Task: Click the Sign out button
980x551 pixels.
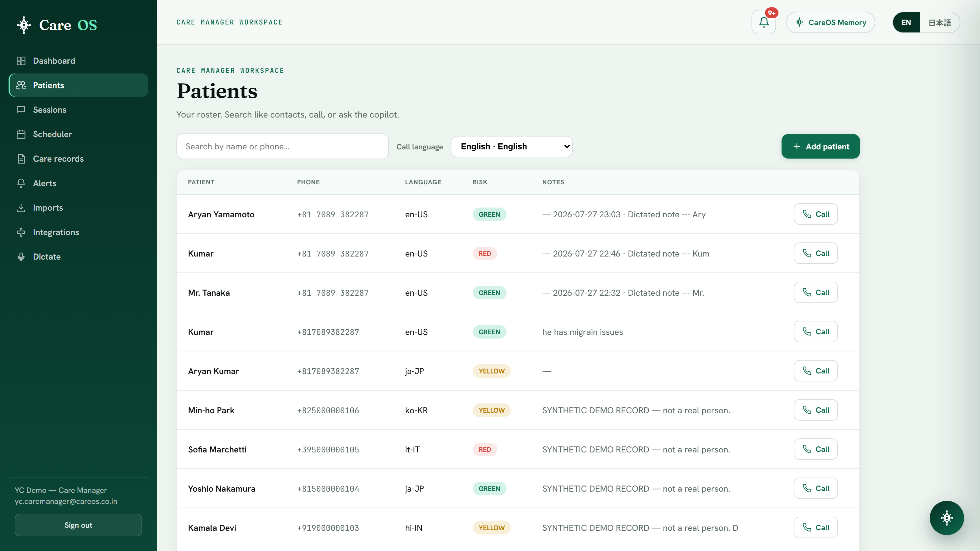Action: 78,525
